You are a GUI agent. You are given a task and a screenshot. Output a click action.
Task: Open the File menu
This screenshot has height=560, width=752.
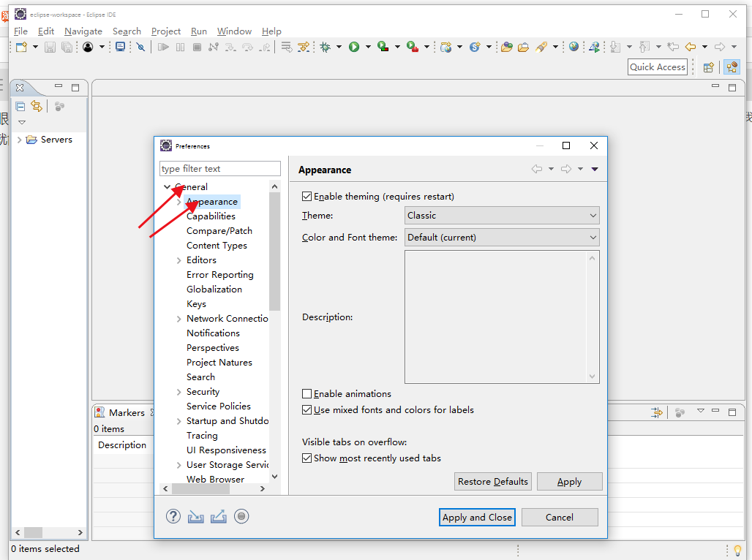(20, 31)
